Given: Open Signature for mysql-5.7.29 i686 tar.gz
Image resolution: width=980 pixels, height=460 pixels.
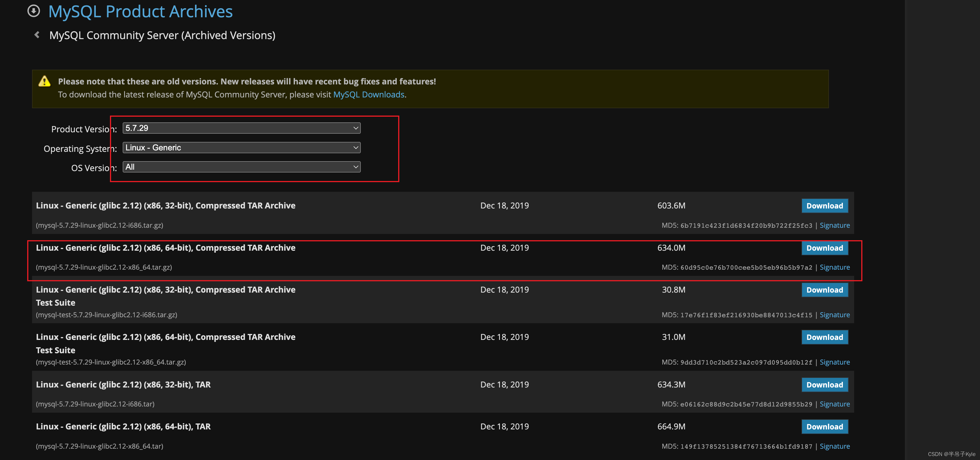Looking at the screenshot, I should pyautogui.click(x=834, y=225).
